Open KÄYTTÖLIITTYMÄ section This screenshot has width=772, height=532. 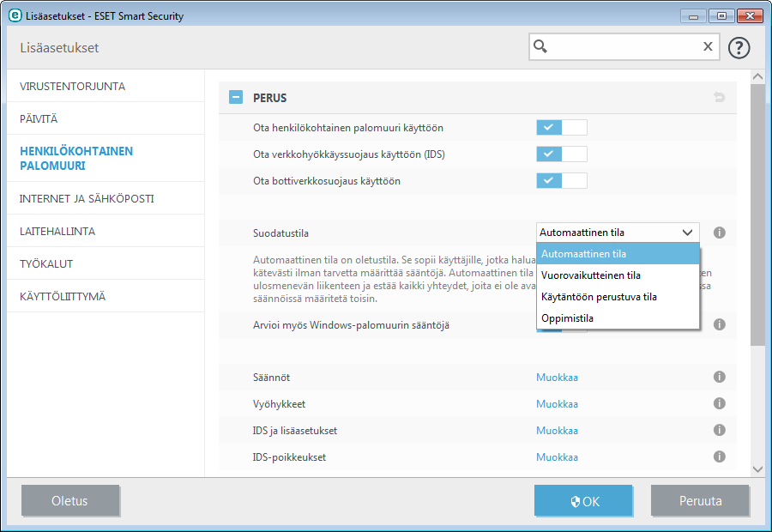[x=106, y=296]
